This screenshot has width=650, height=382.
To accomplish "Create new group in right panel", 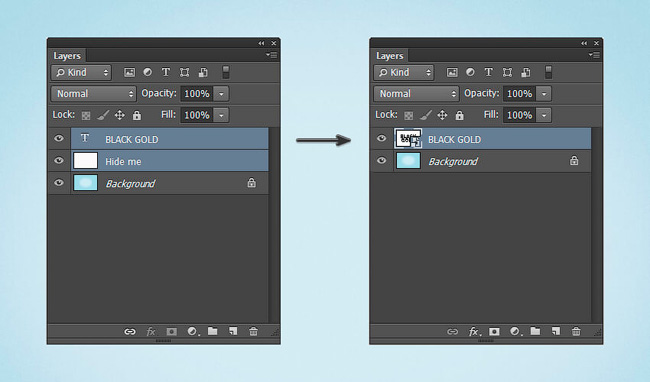I will coord(535,331).
